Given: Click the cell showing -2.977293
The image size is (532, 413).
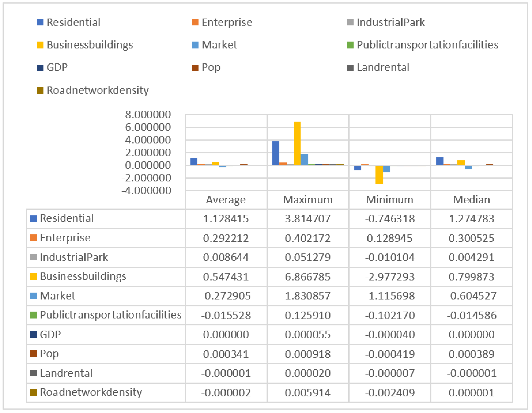Looking at the screenshot, I should [389, 277].
